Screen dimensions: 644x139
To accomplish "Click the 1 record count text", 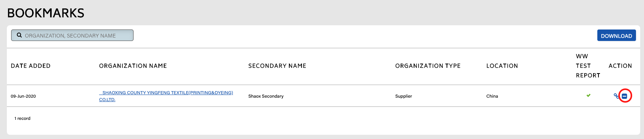I will 23,118.
